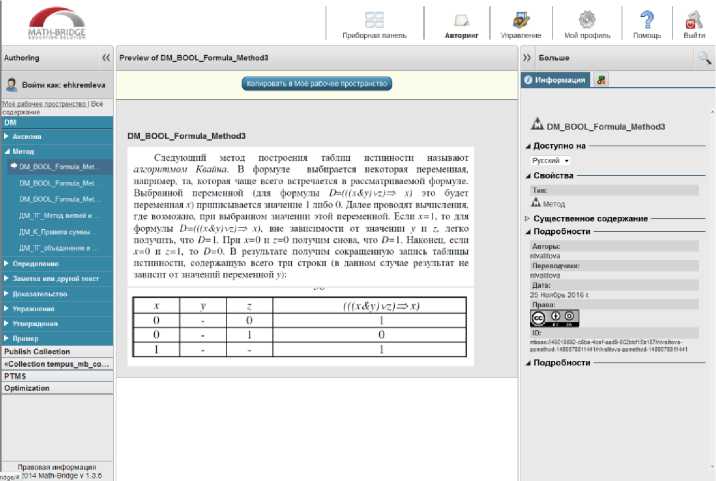Open Мой профиль gear icon

pos(587,20)
